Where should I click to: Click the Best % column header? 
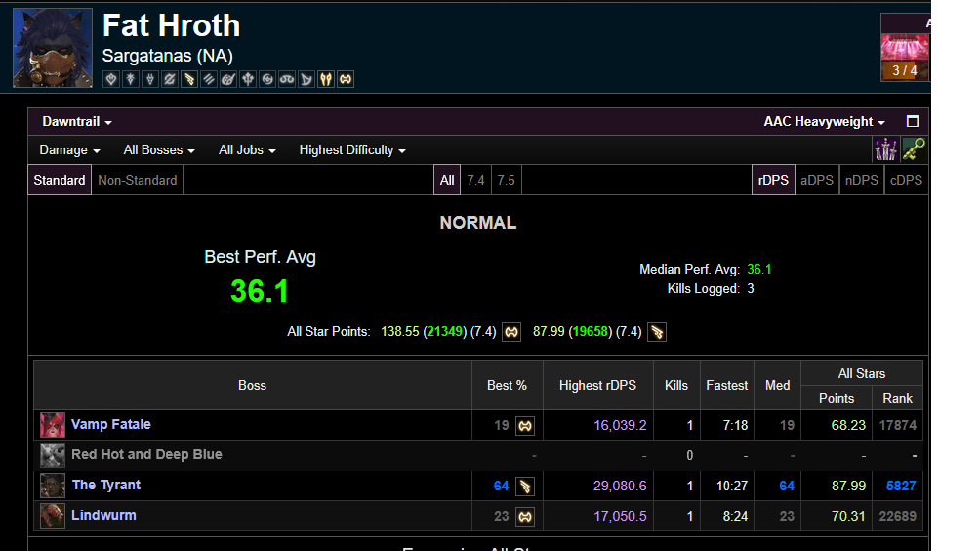click(507, 385)
